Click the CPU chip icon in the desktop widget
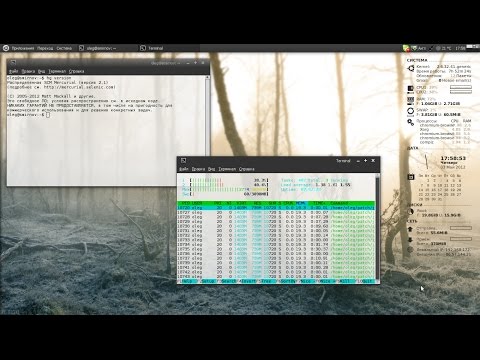 410,89
